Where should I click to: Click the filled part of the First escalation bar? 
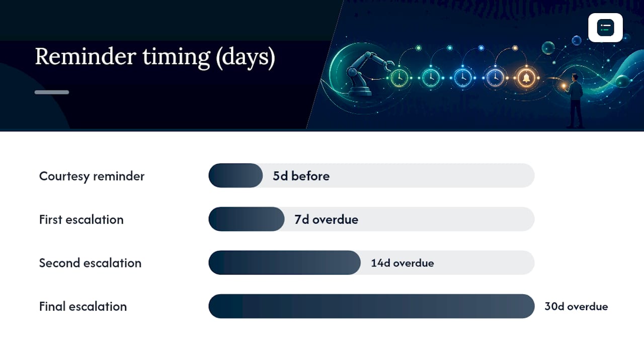click(247, 219)
